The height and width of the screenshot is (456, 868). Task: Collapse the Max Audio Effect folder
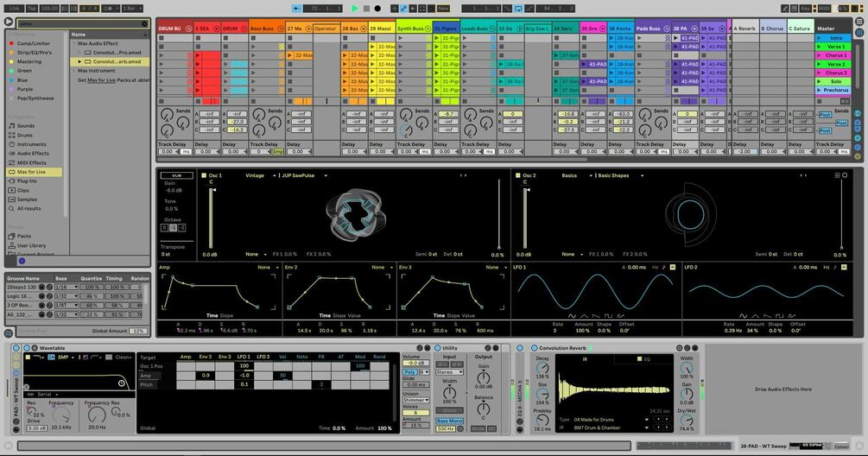click(x=74, y=43)
